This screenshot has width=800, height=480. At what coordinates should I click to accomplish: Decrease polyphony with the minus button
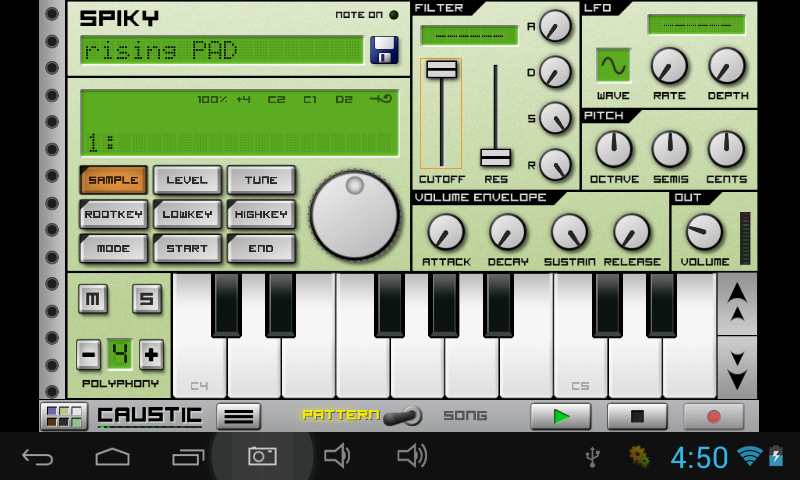point(88,354)
